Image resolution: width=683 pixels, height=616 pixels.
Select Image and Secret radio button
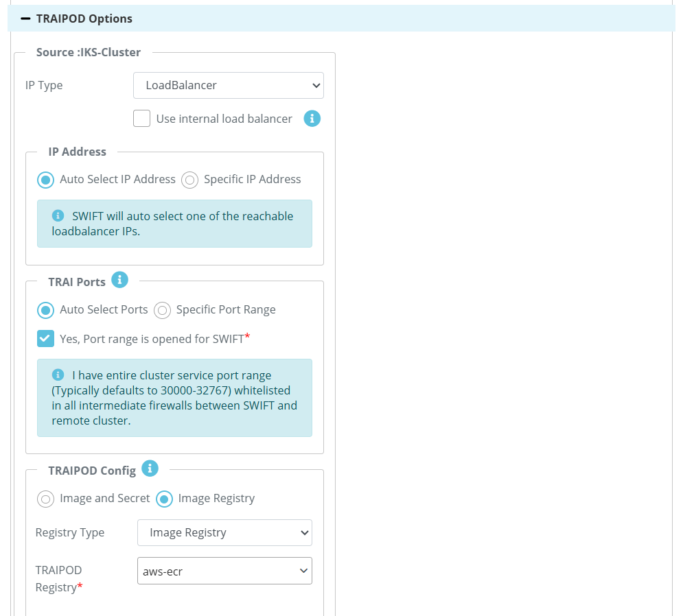(x=46, y=499)
